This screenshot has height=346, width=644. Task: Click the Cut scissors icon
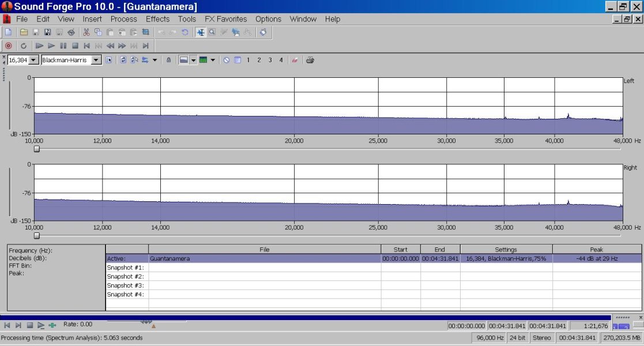(x=86, y=32)
